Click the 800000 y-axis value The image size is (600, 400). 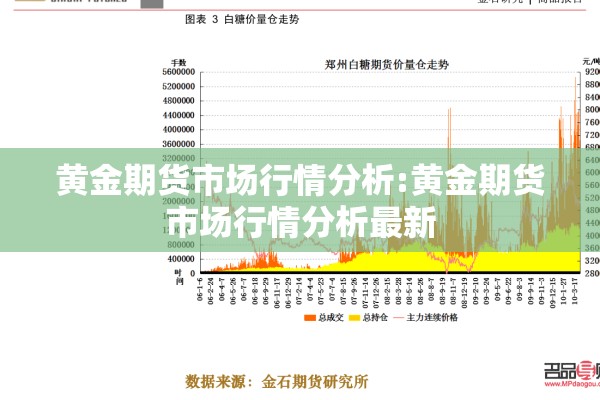pos(181,245)
